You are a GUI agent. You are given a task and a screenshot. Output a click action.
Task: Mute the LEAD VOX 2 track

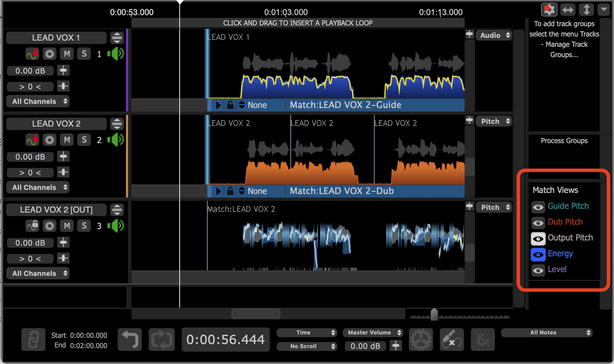(67, 140)
